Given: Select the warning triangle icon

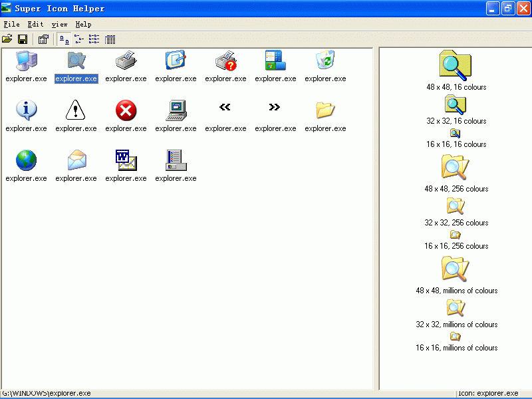Looking at the screenshot, I should coord(76,110).
